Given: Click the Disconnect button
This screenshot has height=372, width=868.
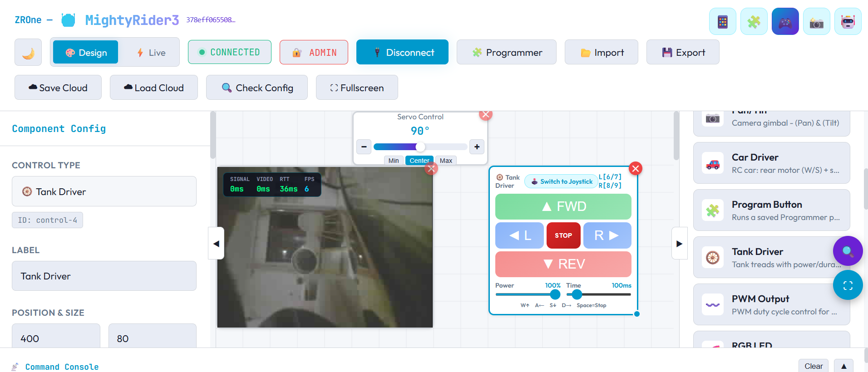Looking at the screenshot, I should 402,52.
